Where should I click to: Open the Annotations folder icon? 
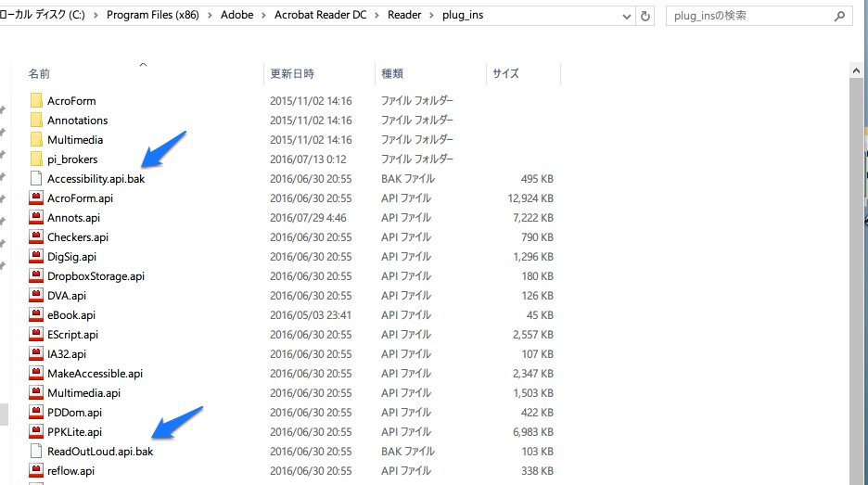click(x=36, y=120)
